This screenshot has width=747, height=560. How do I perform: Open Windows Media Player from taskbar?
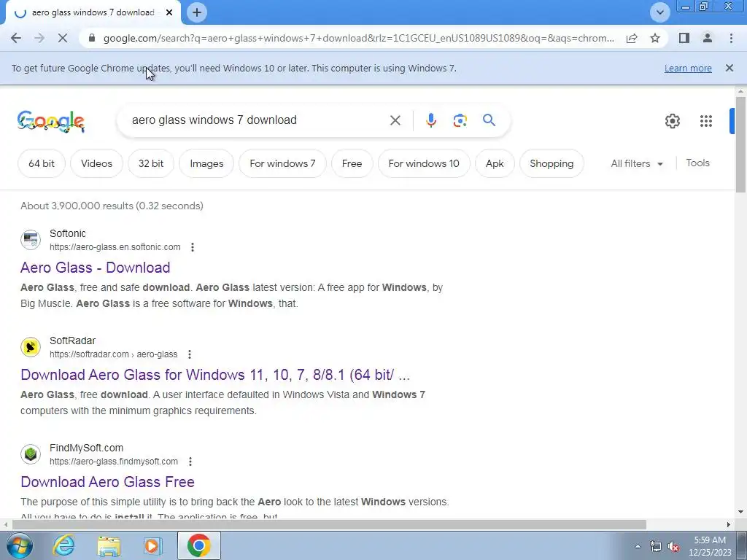(x=153, y=545)
